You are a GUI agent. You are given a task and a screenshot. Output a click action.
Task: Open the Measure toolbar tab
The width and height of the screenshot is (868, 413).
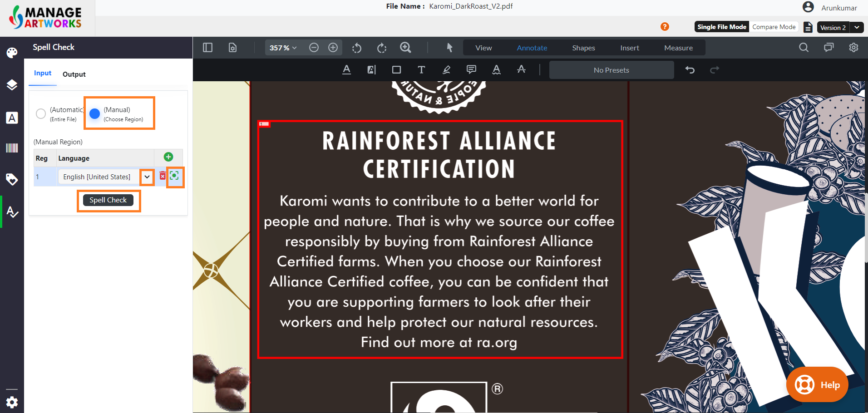[678, 48]
